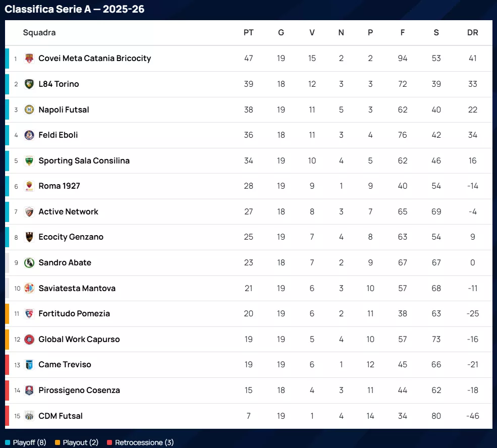
Task: Open the Sporting Sala Consilina team link
Action: click(84, 160)
